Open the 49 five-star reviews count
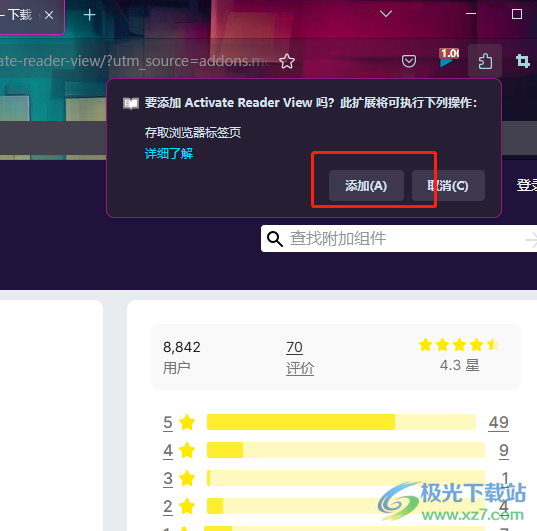The image size is (537, 531). coord(498,422)
